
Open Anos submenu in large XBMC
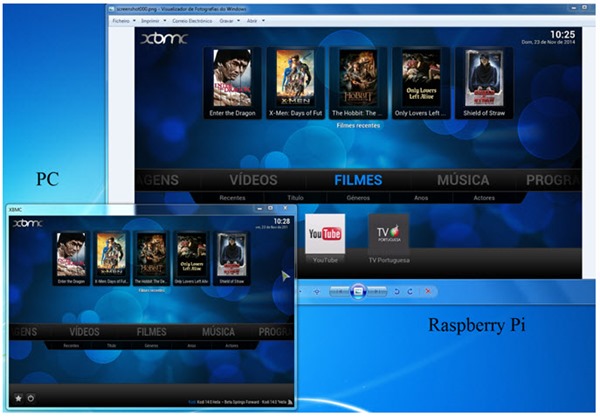pos(421,198)
